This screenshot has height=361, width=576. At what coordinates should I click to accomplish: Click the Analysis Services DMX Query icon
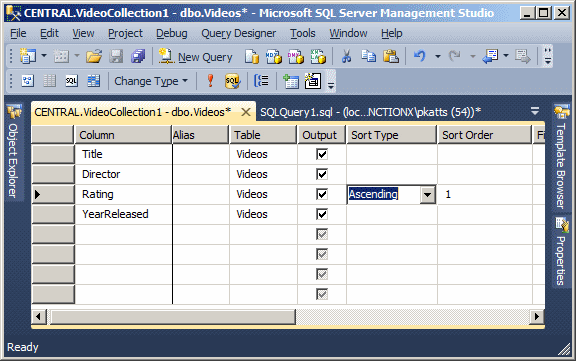tap(296, 57)
